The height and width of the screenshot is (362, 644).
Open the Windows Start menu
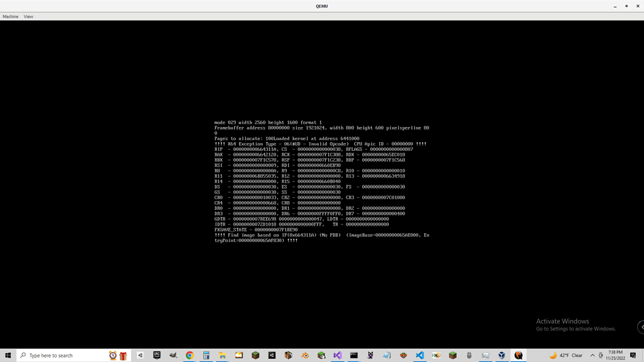pyautogui.click(x=9, y=355)
